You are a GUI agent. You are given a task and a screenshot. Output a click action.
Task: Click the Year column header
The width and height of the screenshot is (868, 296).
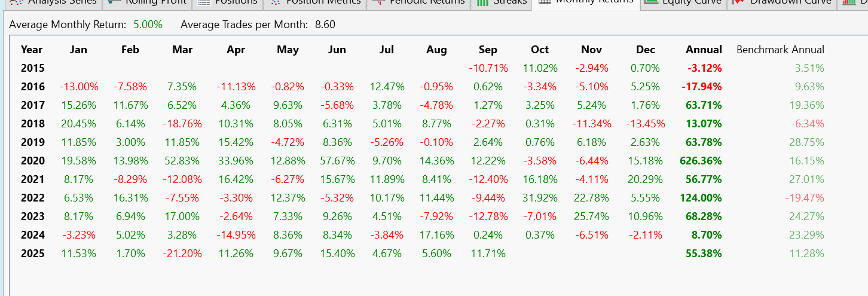pos(32,50)
